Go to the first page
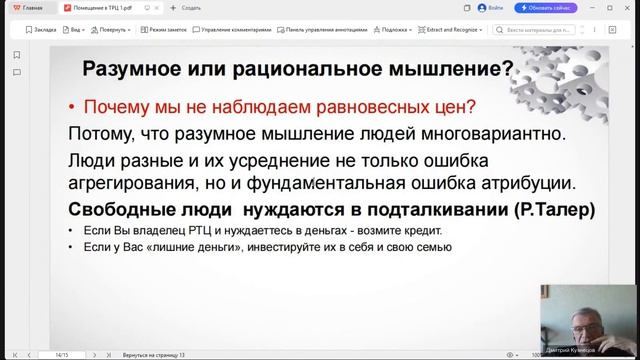This screenshot has width=640, height=360. tap(15, 355)
